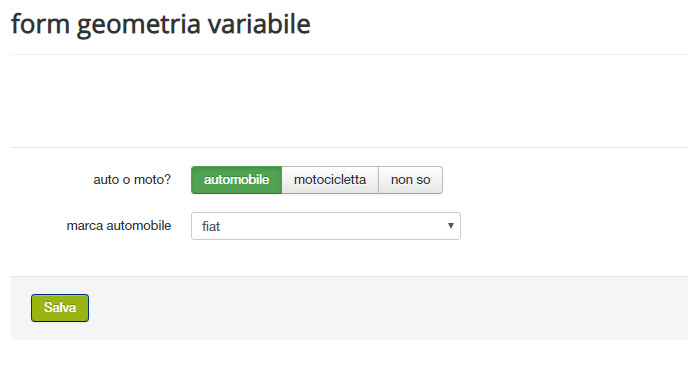Click the fiat text in the select box
Image resolution: width=700 pixels, height=374 pixels.
(211, 227)
